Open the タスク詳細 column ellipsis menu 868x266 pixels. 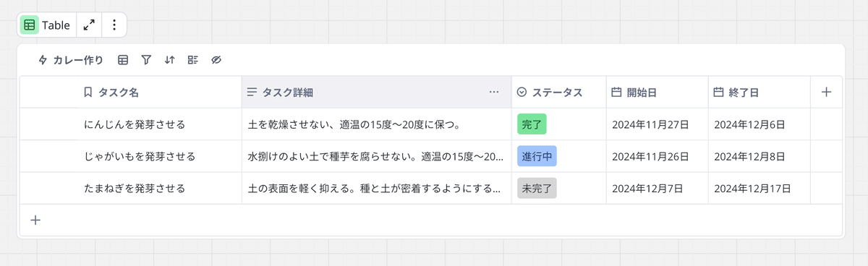pos(494,92)
